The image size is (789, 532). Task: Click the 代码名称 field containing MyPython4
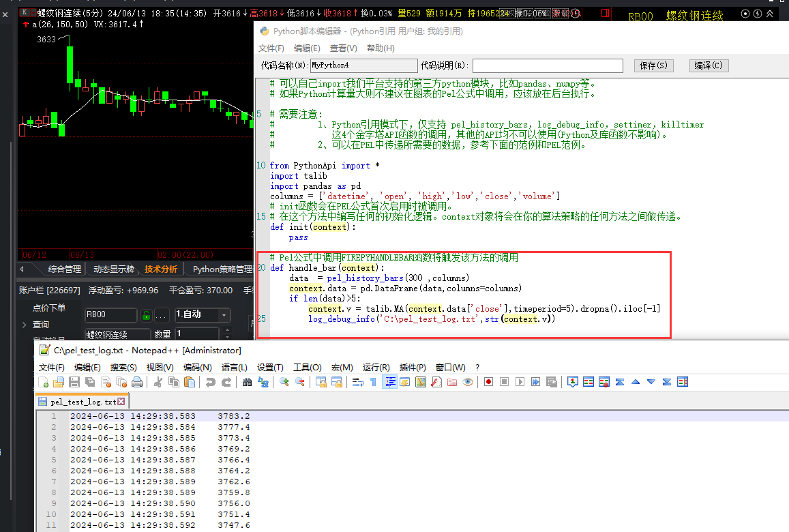click(x=363, y=65)
